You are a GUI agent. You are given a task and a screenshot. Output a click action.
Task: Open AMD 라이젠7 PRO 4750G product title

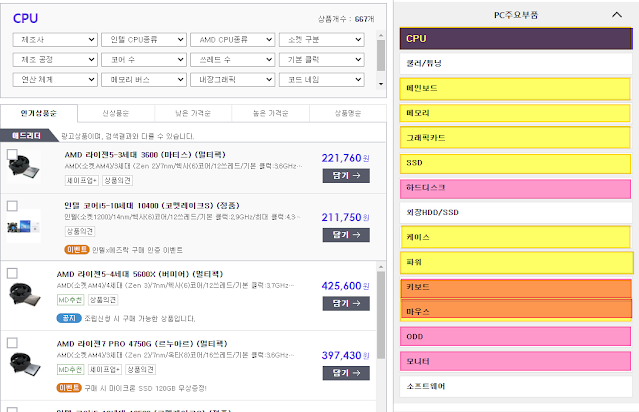pyautogui.click(x=142, y=344)
